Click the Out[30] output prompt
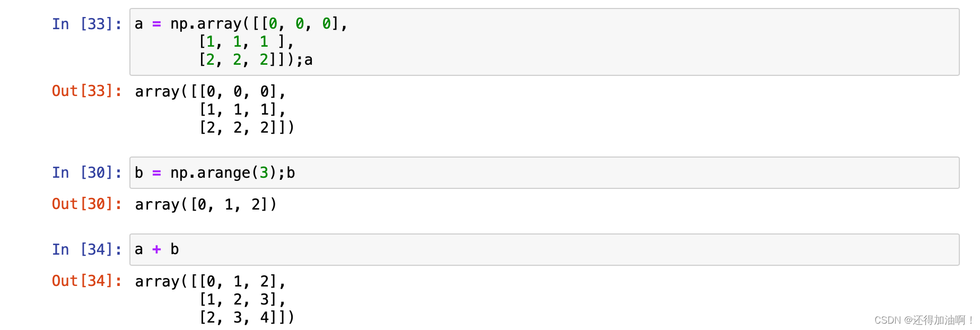This screenshot has width=980, height=330. click(87, 204)
